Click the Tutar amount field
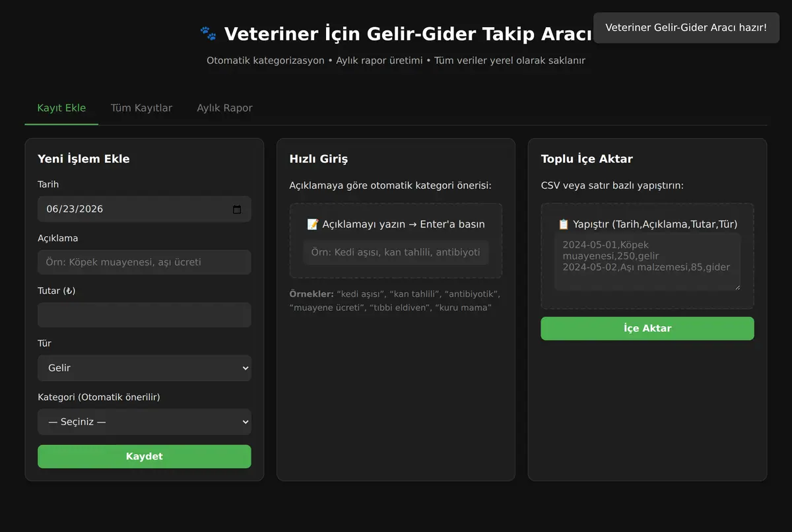 tap(145, 315)
